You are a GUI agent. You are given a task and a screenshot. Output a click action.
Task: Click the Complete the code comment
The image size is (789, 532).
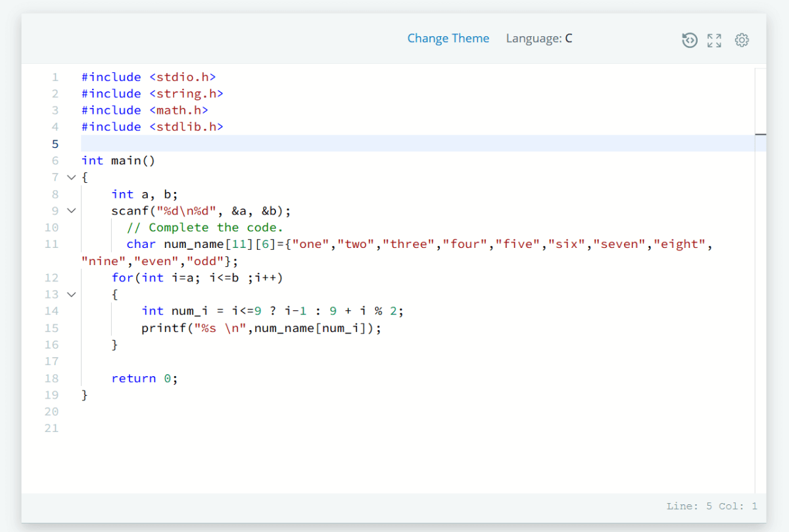click(x=204, y=227)
